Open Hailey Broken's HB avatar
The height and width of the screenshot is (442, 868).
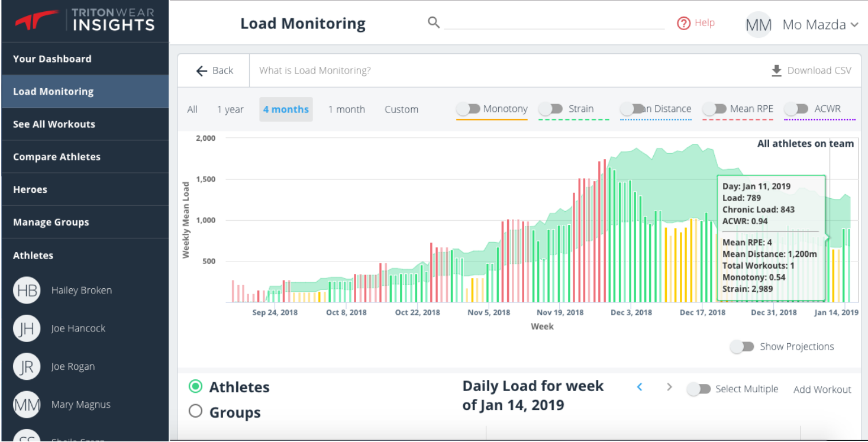pos(27,290)
